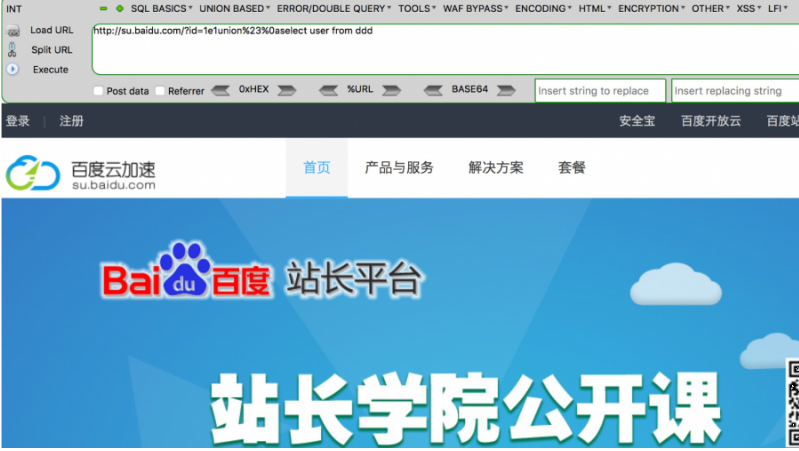Open the HTML dropdown menu
This screenshot has width=799, height=451.
pyautogui.click(x=595, y=9)
